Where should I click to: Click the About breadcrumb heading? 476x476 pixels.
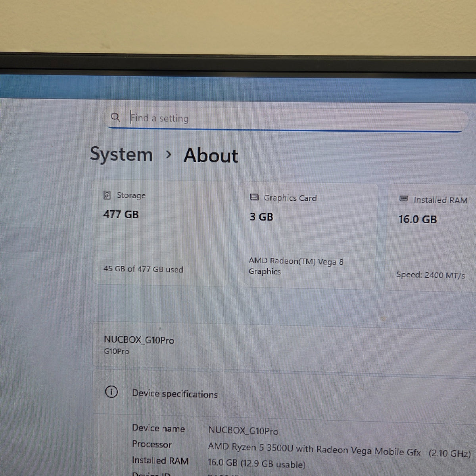pyautogui.click(x=211, y=155)
